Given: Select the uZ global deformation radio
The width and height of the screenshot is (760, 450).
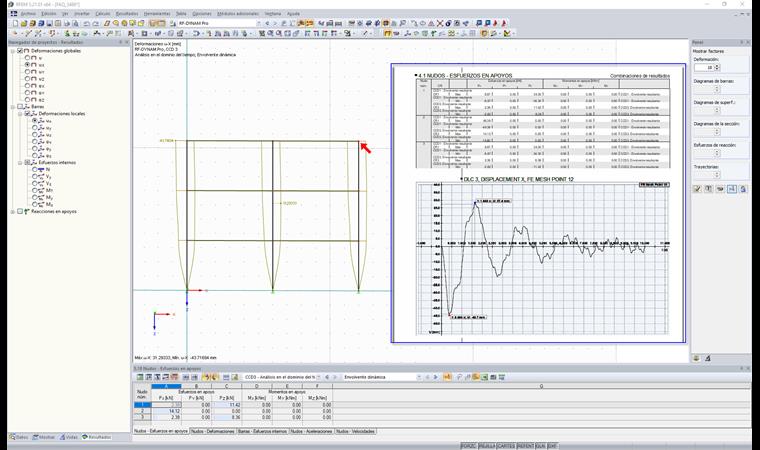Looking at the screenshot, I should pos(27,79).
